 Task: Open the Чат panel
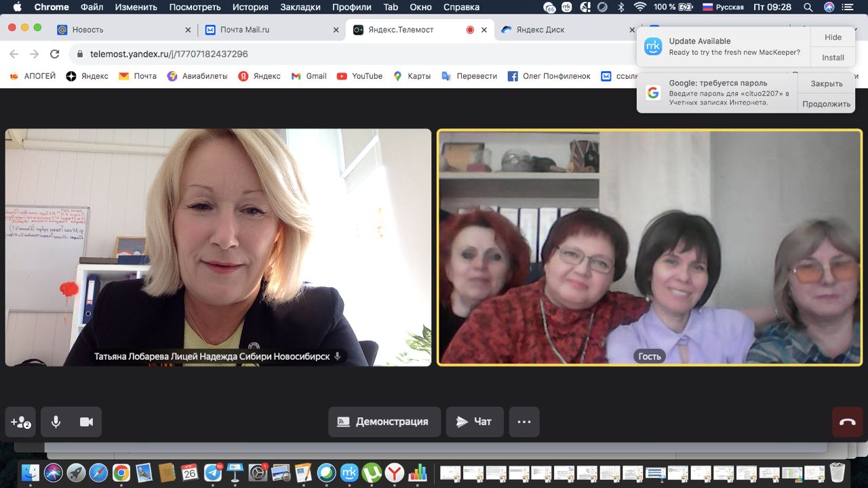click(474, 421)
